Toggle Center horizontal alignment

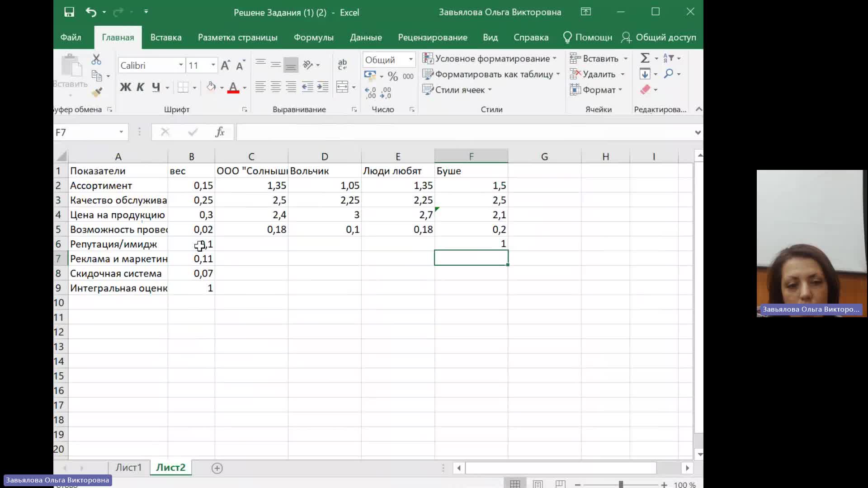click(x=276, y=87)
